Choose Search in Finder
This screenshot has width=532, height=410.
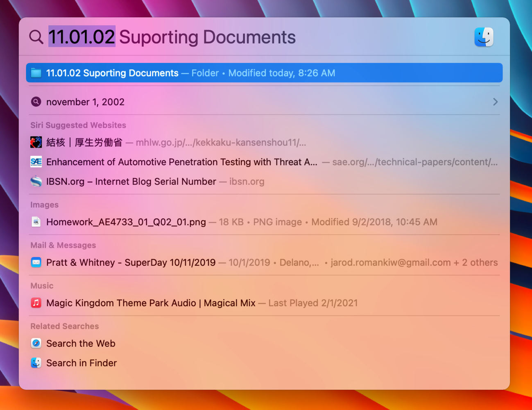pos(264,363)
